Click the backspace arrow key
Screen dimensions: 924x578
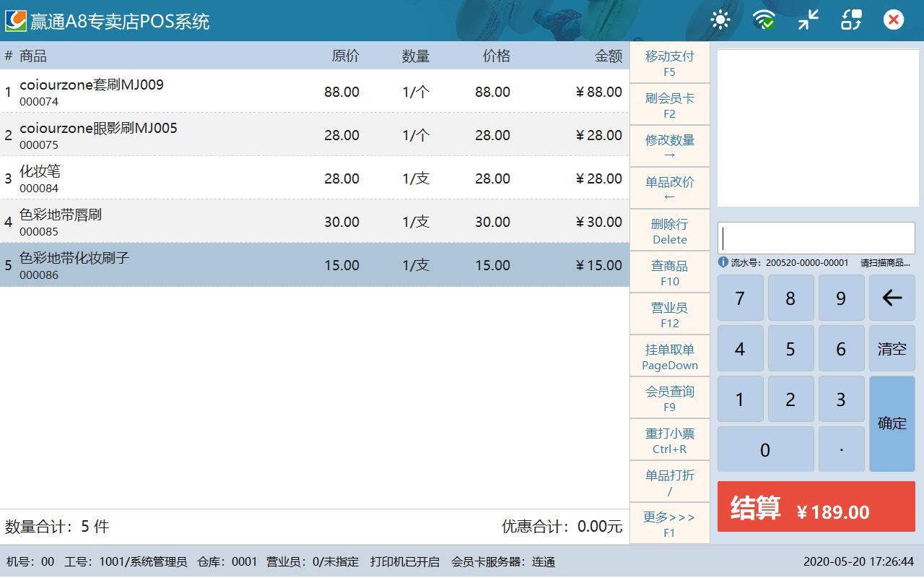click(892, 298)
